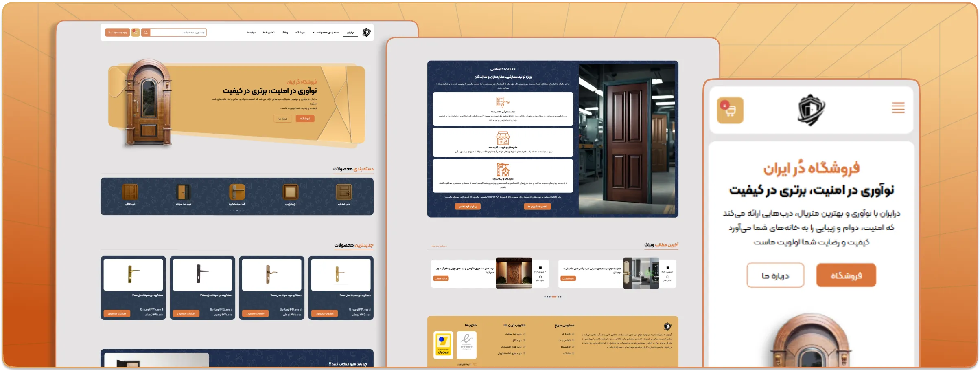Screen dimensions: 980x370
Task: Select the anti-theft door category icon
Action: point(183,193)
